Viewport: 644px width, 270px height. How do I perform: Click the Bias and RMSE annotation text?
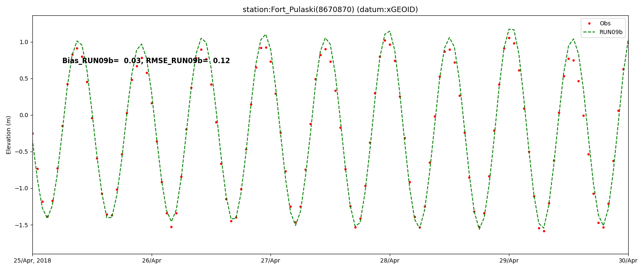coord(146,61)
